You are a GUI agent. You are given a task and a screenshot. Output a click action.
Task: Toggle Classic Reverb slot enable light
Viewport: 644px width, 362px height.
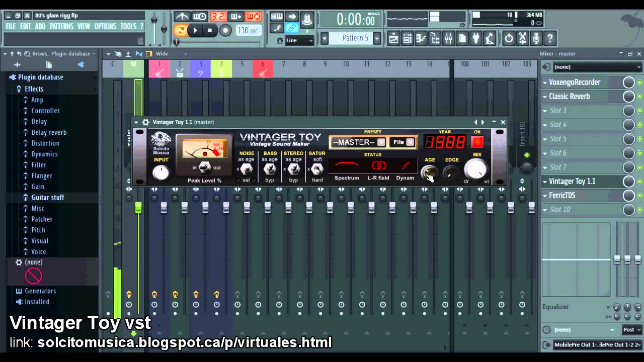coord(639,97)
